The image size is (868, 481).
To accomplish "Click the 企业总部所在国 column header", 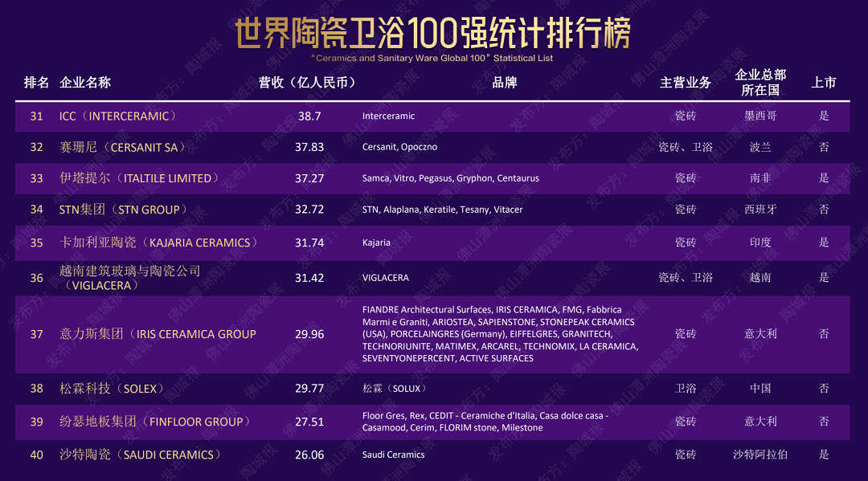I will click(x=760, y=83).
